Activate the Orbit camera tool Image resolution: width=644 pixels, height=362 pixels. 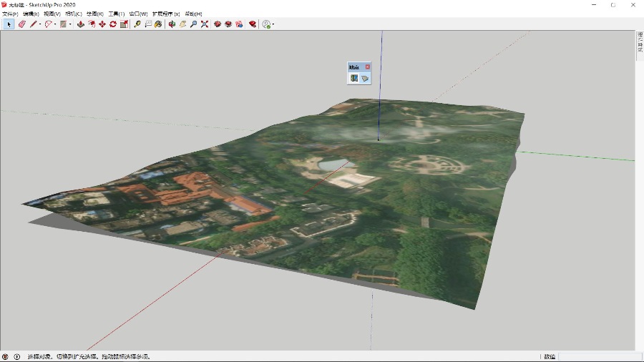click(x=172, y=24)
